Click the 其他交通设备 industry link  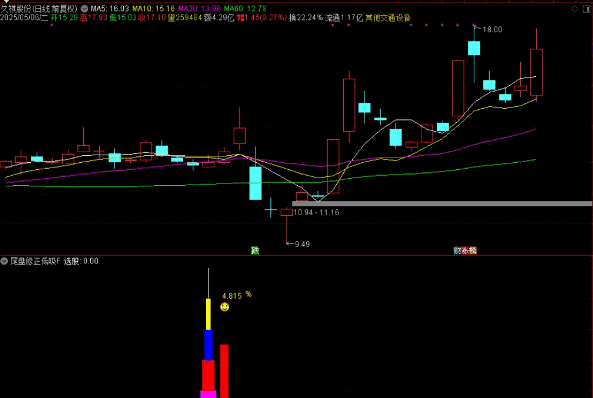tap(388, 18)
